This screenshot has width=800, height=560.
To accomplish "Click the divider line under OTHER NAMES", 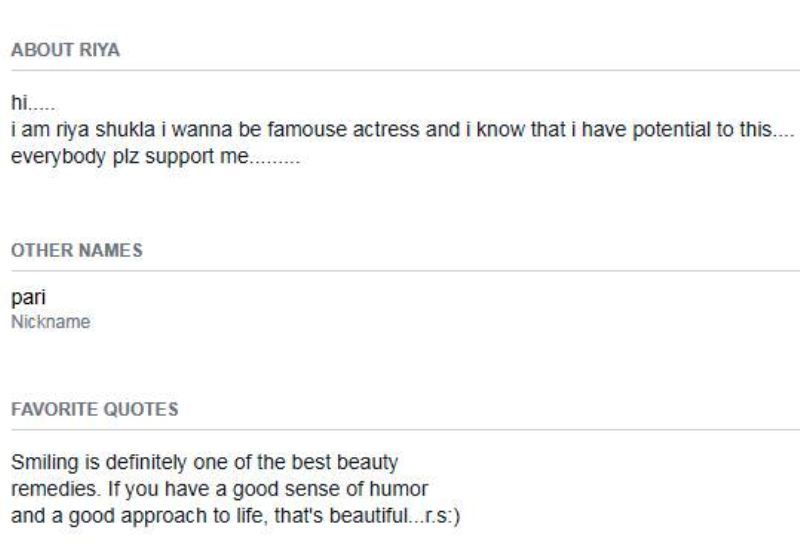I will point(406,271).
